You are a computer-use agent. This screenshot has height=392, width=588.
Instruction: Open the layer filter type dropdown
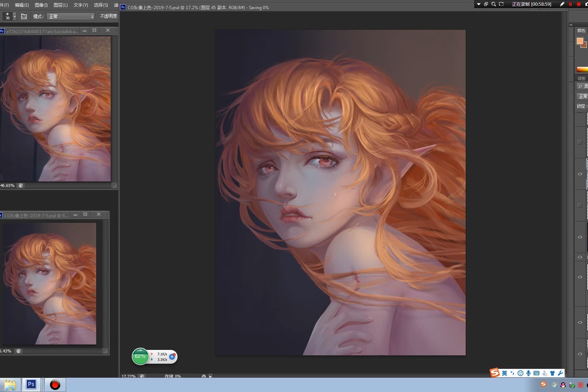[582, 86]
